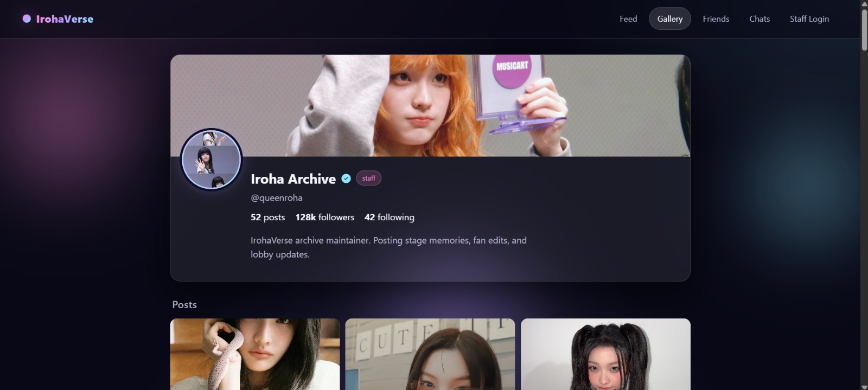Click the page vertical scrollbar thumb
868x390 pixels.
point(864,30)
